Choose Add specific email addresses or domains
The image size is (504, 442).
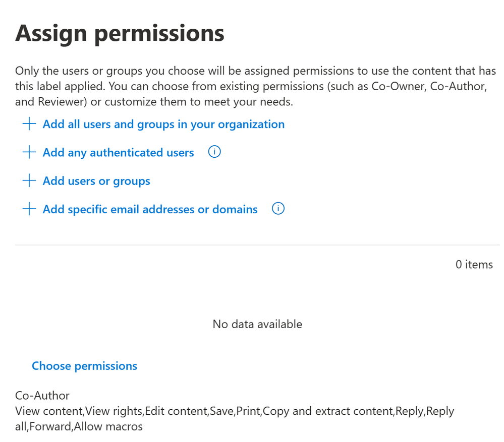(150, 209)
